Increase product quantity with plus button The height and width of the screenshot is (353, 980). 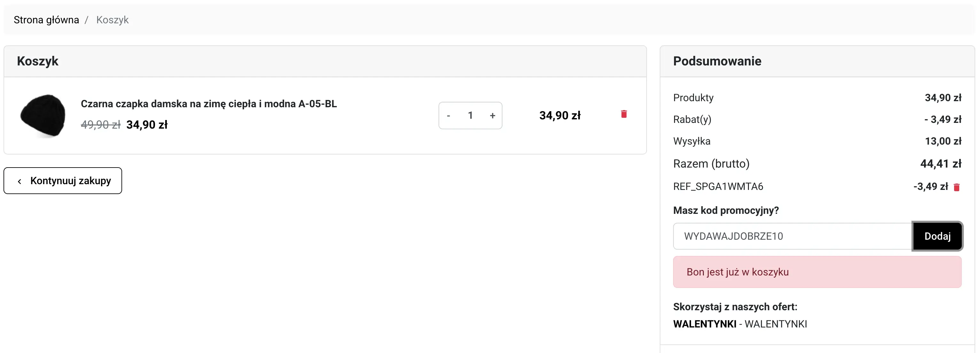(492, 116)
